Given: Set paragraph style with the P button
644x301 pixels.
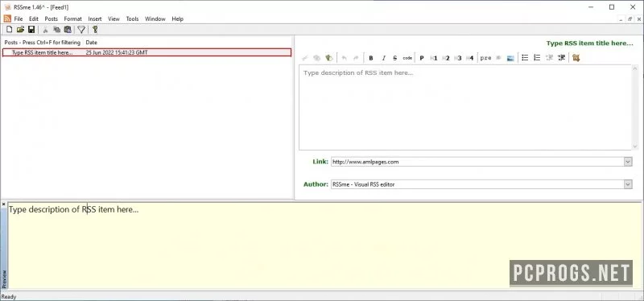Looking at the screenshot, I should click(x=421, y=58).
